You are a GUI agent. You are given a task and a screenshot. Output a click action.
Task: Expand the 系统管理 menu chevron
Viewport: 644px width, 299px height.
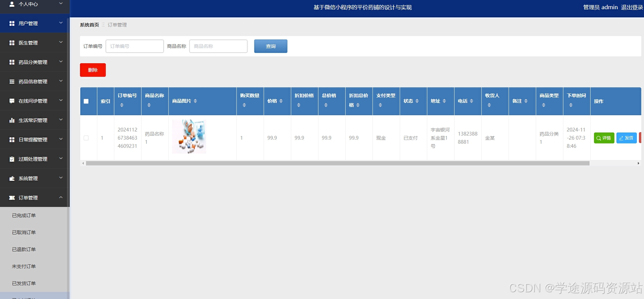point(61,178)
